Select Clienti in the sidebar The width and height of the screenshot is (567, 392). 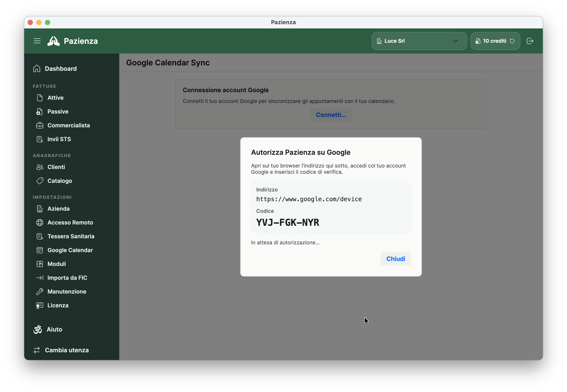point(56,167)
